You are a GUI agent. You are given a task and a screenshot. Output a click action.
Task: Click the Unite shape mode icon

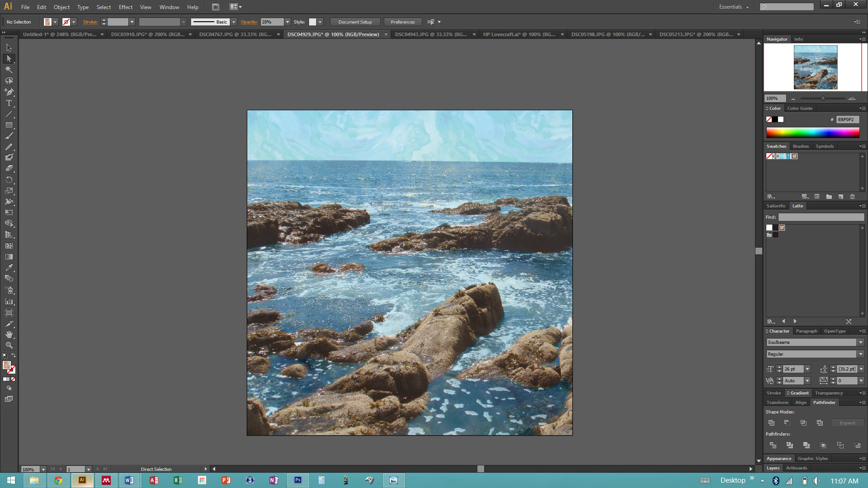(x=772, y=423)
